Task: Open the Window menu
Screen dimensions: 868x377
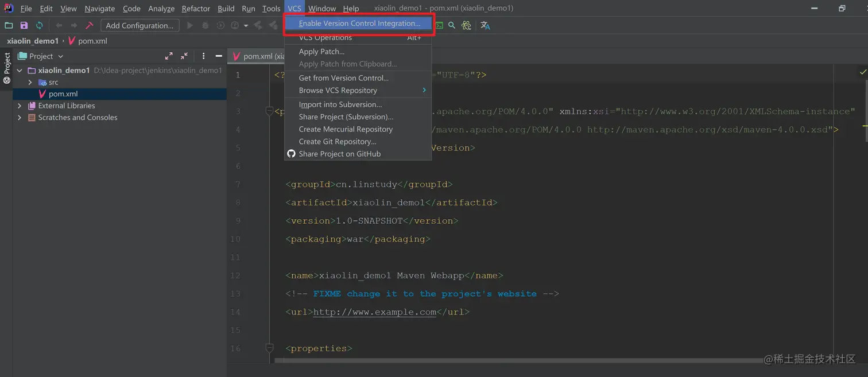Action: click(322, 9)
